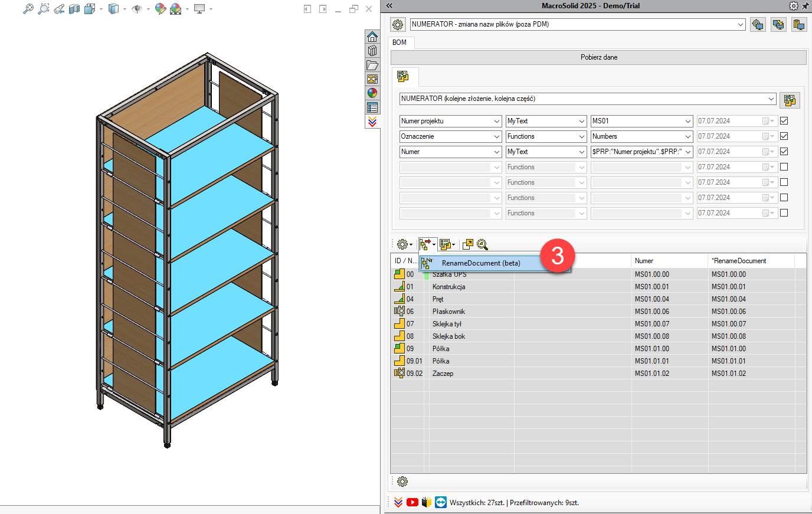The image size is (812, 514).
Task: Pin the MacroSolid panel with pin icon
Action: (x=806, y=6)
